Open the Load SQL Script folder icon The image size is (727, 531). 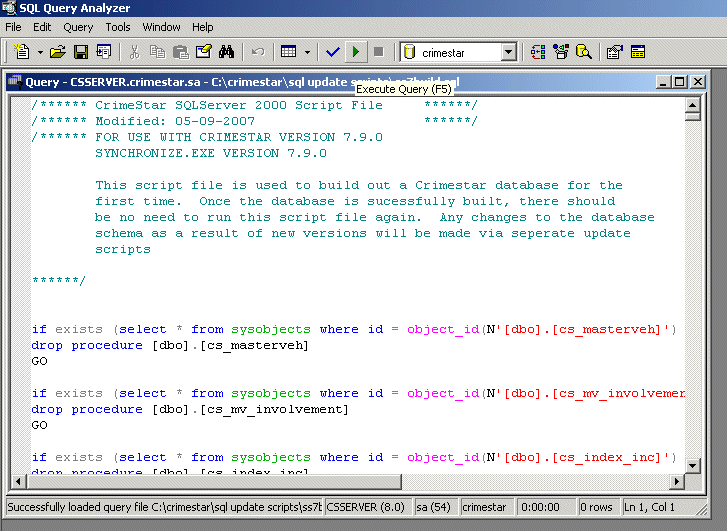pos(58,52)
